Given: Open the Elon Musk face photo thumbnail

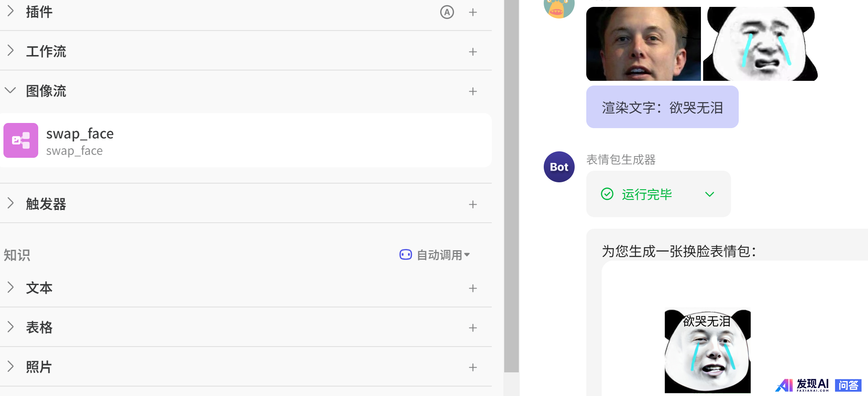Looking at the screenshot, I should click(643, 44).
